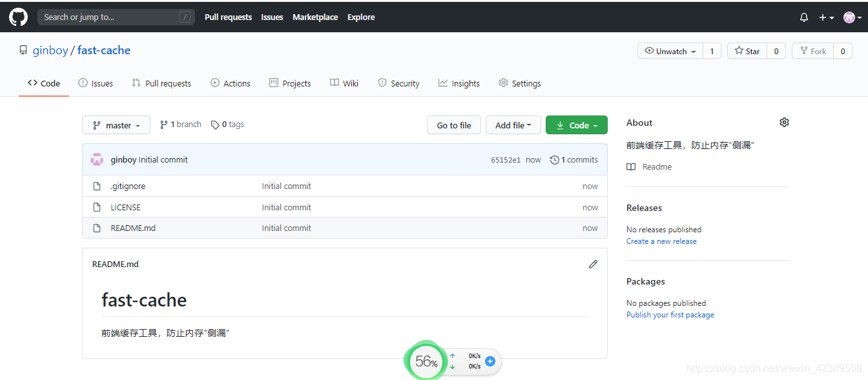Viewport: 868px width, 380px height.
Task: View the 1 commits history
Action: point(574,160)
